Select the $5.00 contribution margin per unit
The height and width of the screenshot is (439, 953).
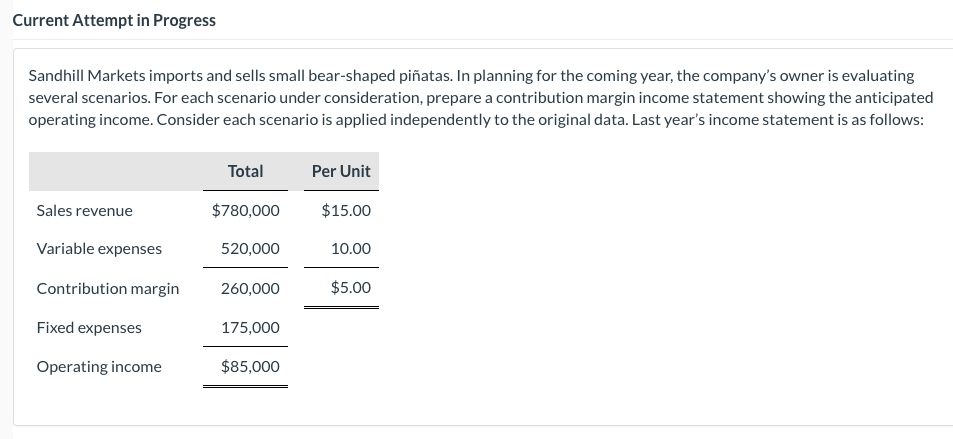pos(351,288)
